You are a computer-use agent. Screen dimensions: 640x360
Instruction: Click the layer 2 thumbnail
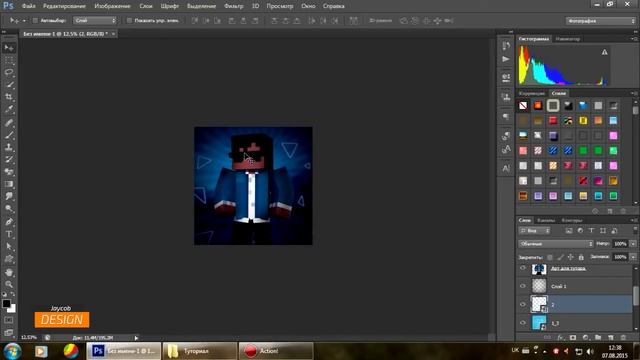click(539, 304)
